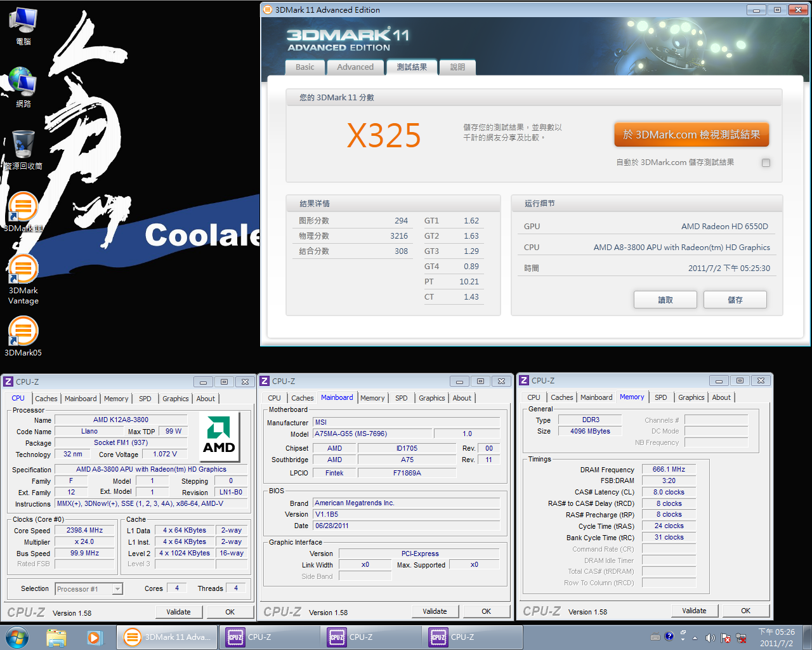Open SPD tab in Memory CPU-Z window

coord(661,397)
